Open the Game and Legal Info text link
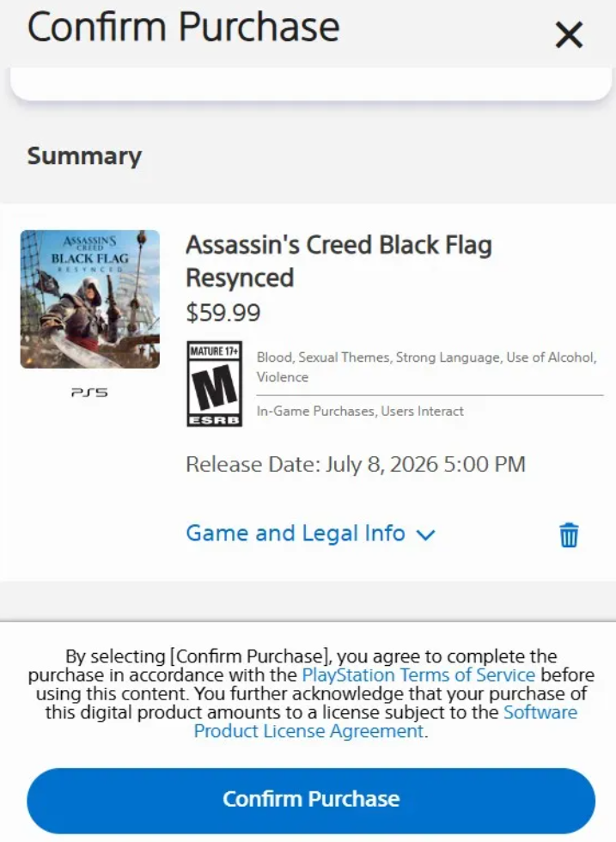Image resolution: width=616 pixels, height=842 pixels. pyautogui.click(x=296, y=534)
